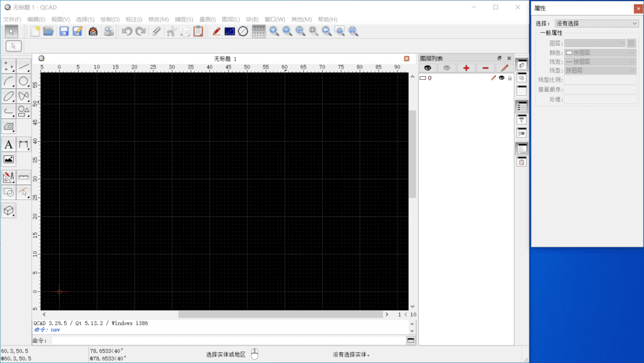Show all layers with eye button

[428, 68]
